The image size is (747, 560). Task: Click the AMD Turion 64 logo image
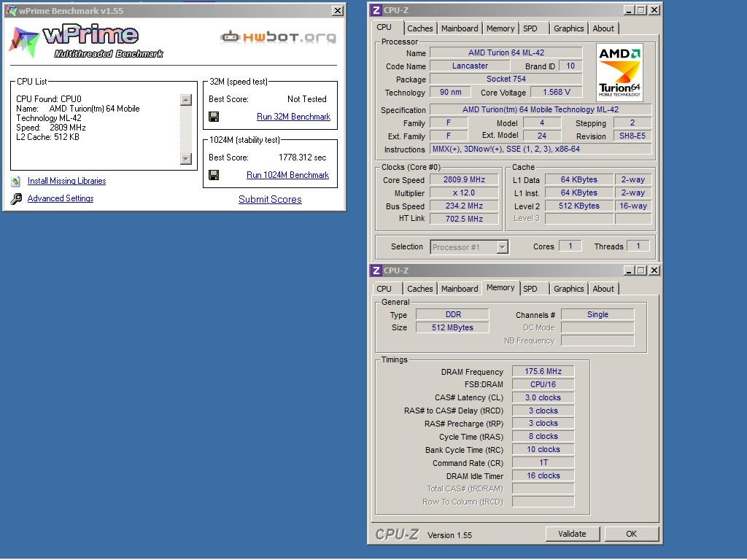[x=619, y=72]
